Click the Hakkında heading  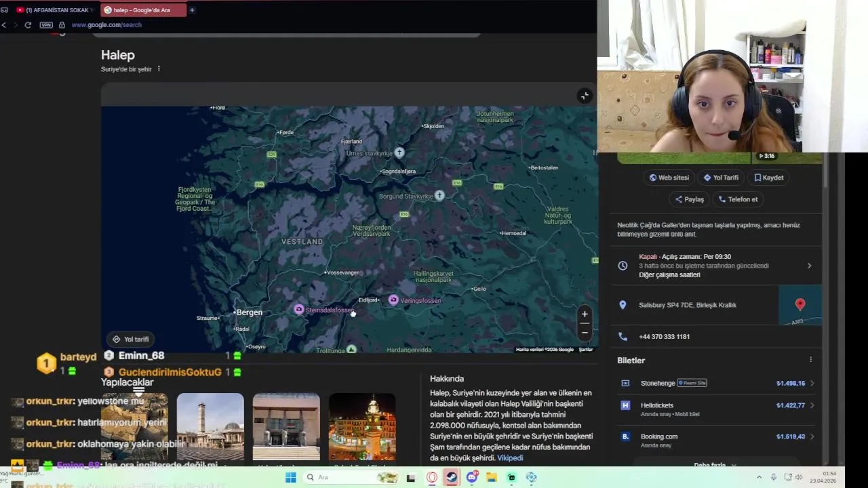tap(447, 378)
